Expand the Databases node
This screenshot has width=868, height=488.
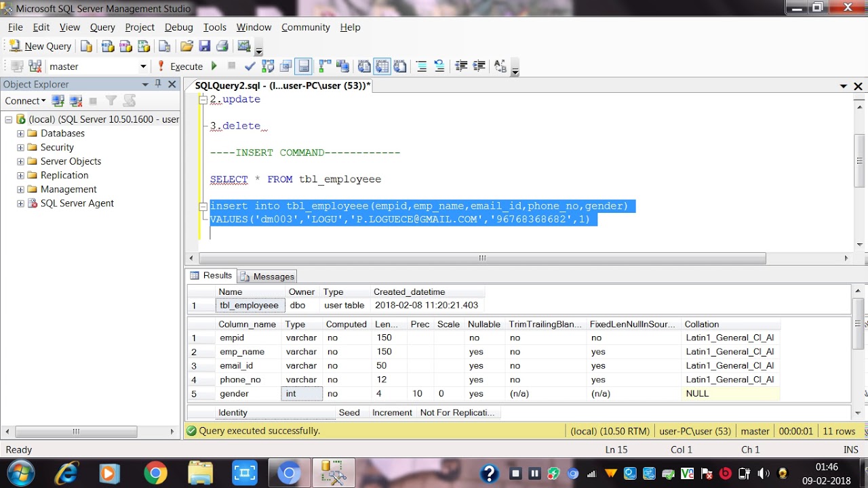click(x=20, y=134)
